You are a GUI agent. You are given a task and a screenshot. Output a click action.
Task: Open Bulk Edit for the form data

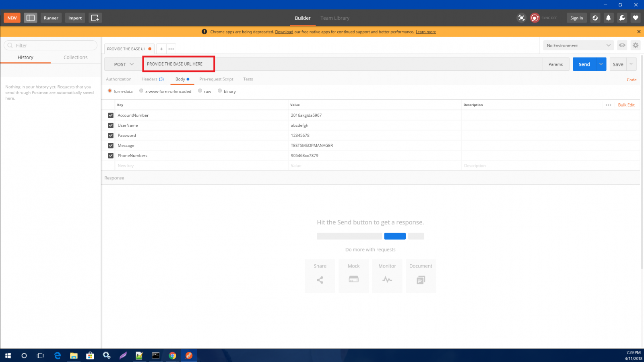(x=626, y=105)
